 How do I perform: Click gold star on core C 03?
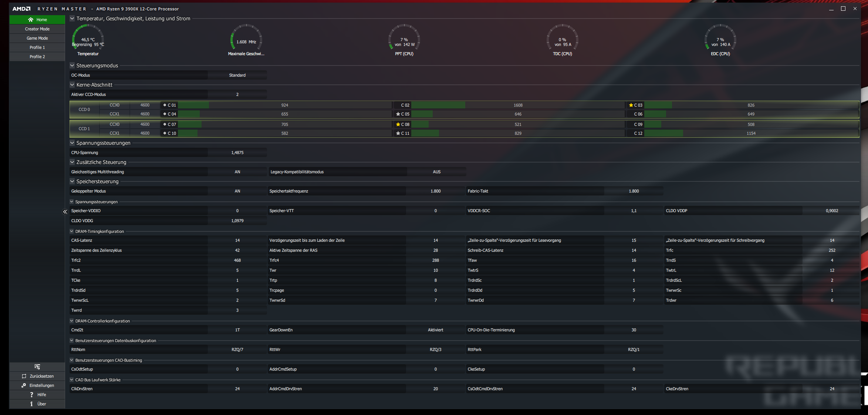coord(631,105)
